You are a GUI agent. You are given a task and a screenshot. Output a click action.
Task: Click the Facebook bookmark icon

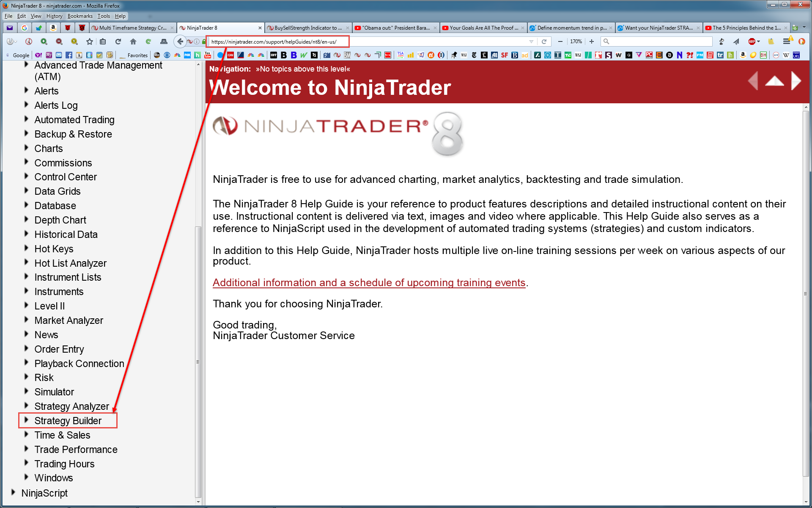click(x=69, y=55)
